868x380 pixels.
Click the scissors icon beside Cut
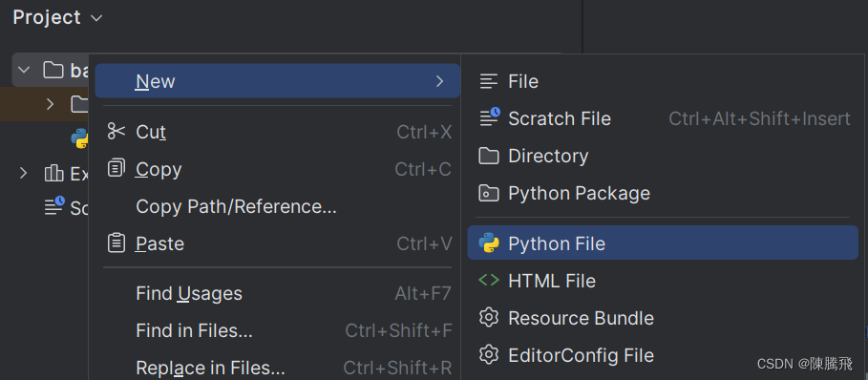click(x=116, y=132)
